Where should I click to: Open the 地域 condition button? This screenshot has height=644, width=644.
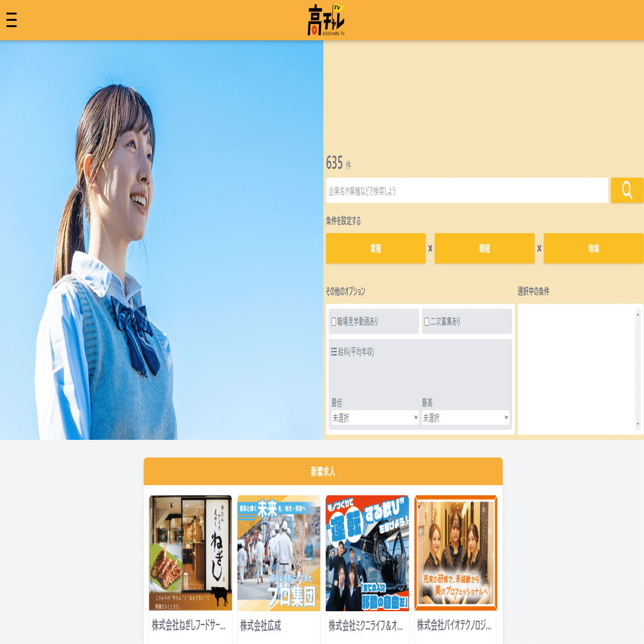coord(594,248)
